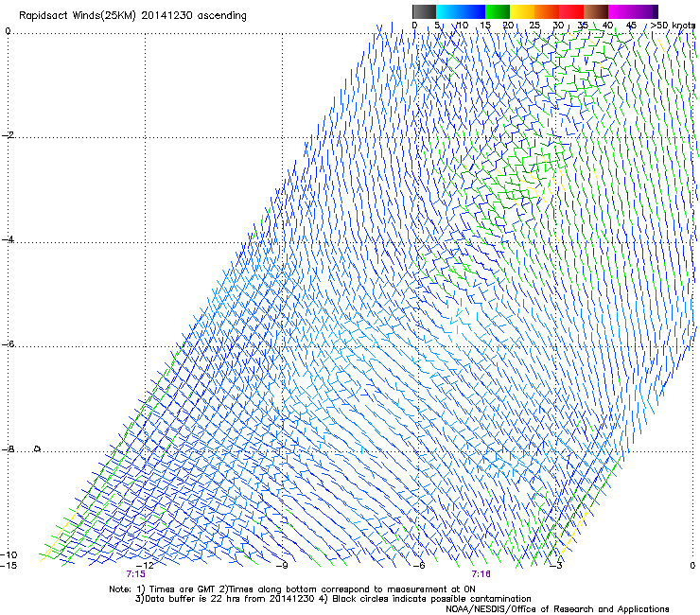Click the small island marker near -8 latitude

click(x=38, y=448)
